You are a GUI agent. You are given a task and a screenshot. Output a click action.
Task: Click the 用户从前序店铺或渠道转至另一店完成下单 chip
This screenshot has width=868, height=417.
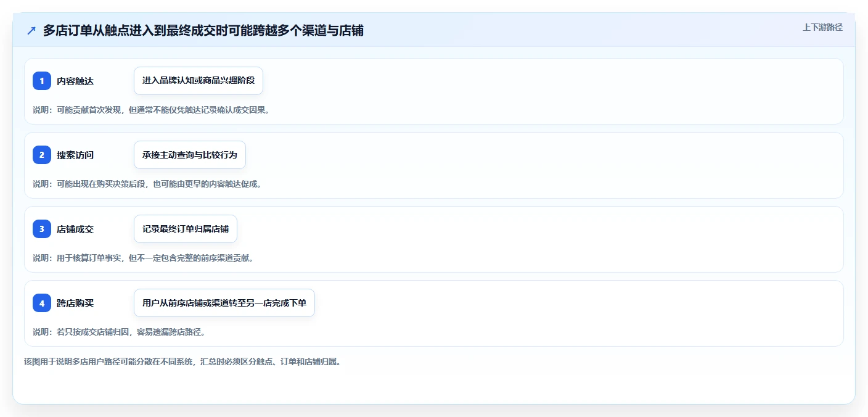tap(224, 303)
